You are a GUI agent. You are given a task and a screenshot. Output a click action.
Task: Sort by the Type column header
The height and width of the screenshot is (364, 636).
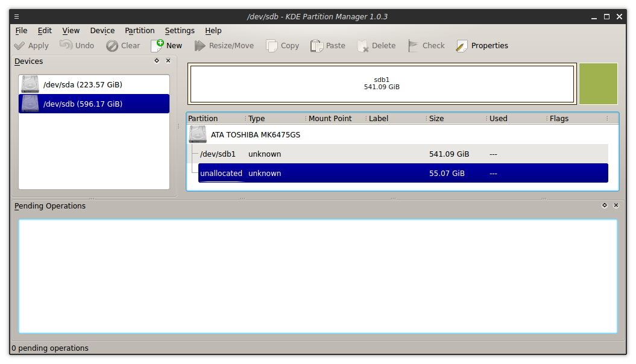coord(275,118)
